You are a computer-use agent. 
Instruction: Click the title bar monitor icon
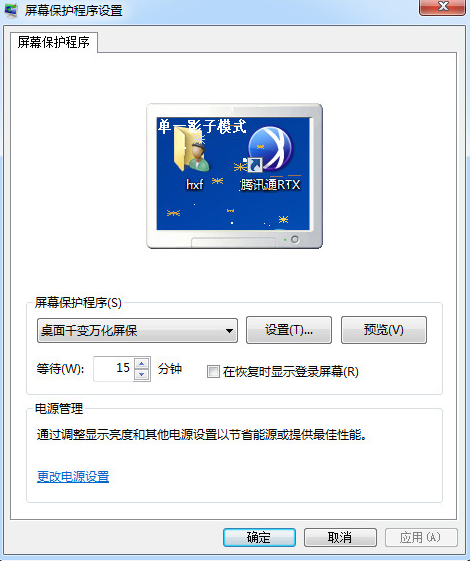(x=11, y=10)
